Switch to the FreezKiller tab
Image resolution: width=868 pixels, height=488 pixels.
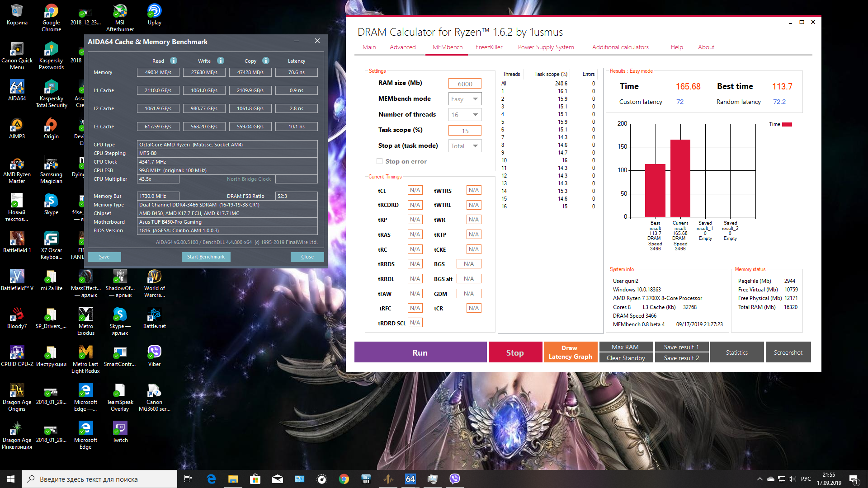(x=489, y=47)
